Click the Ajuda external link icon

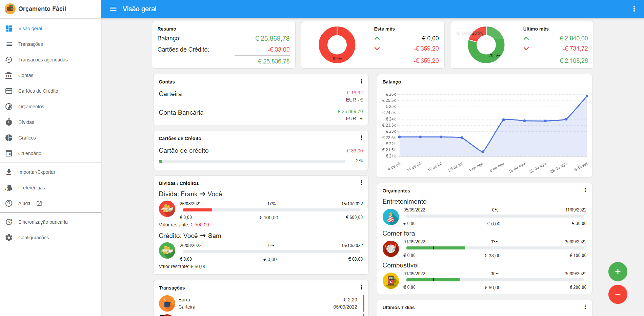click(39, 203)
